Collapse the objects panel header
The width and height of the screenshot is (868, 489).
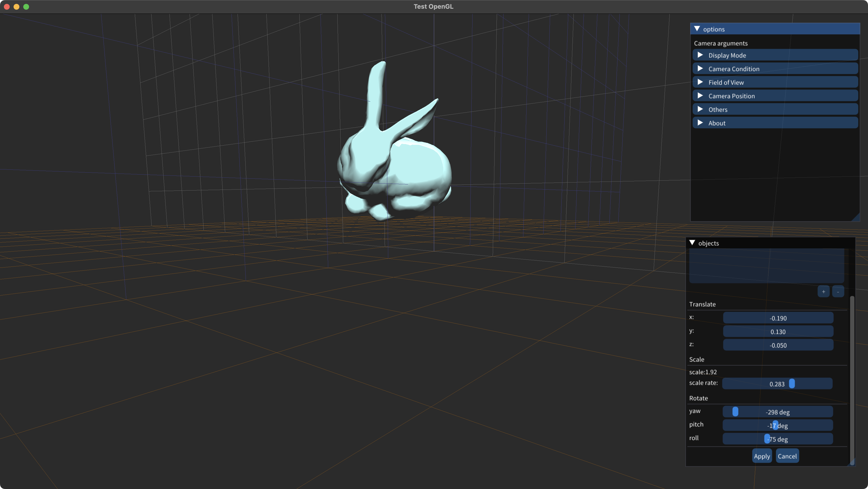pos(692,243)
